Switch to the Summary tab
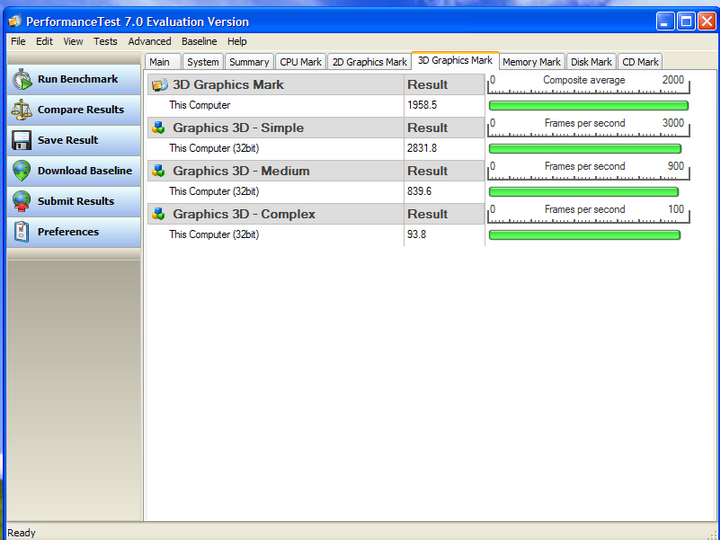Viewport: 720px width, 540px height. point(249,62)
